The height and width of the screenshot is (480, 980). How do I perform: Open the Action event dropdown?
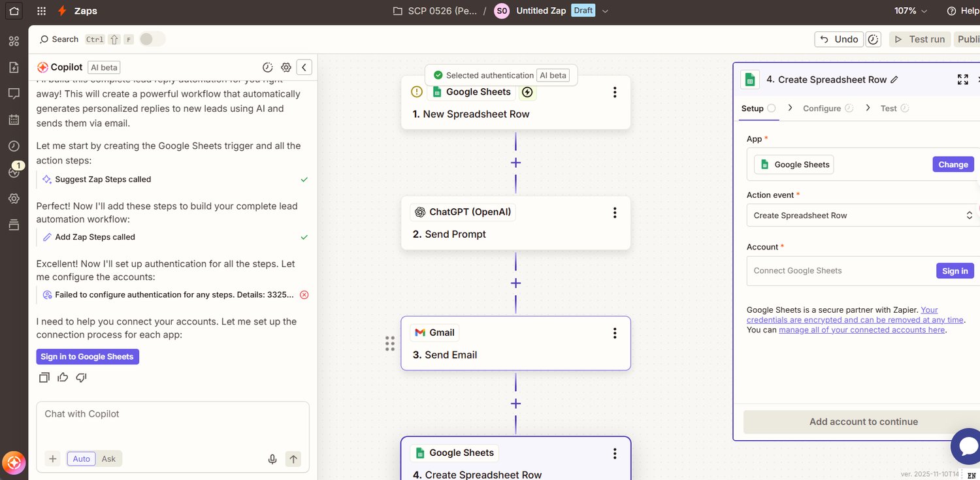(864, 216)
